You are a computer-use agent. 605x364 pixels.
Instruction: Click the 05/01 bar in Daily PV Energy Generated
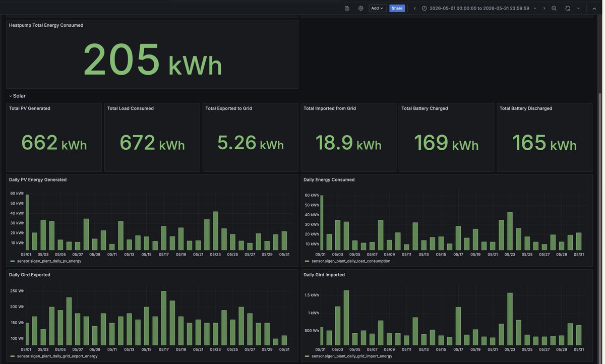(27, 222)
